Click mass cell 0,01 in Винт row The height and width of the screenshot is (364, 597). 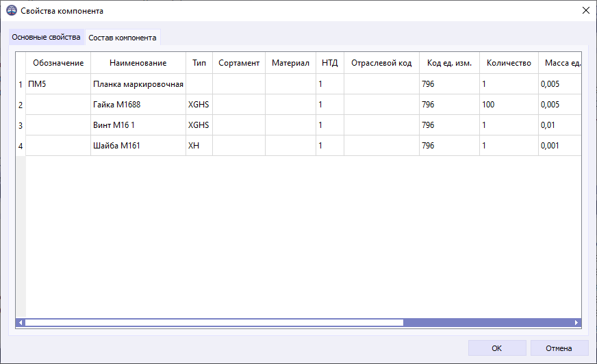pyautogui.click(x=560, y=125)
